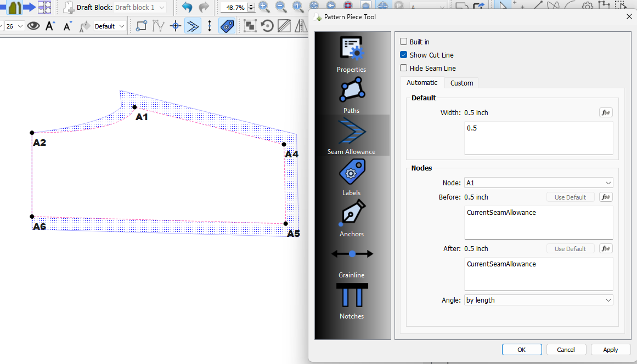Enable the Hide Seam Line checkbox
Screen dimensions: 637x364
403,68
